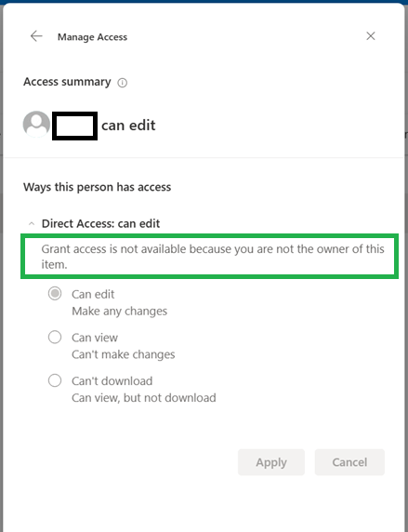The image size is (408, 532).
Task: Click 'Can view, but not download' description
Action: click(x=144, y=398)
